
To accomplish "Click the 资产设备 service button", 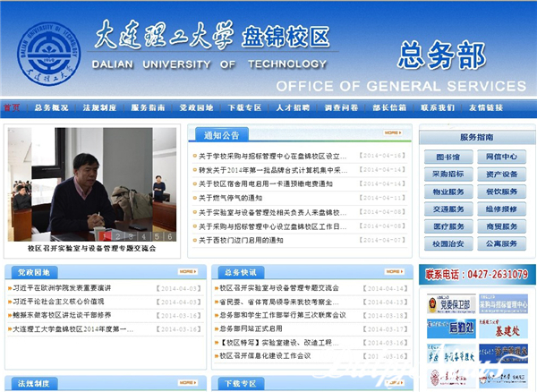I will pyautogui.click(x=502, y=175).
